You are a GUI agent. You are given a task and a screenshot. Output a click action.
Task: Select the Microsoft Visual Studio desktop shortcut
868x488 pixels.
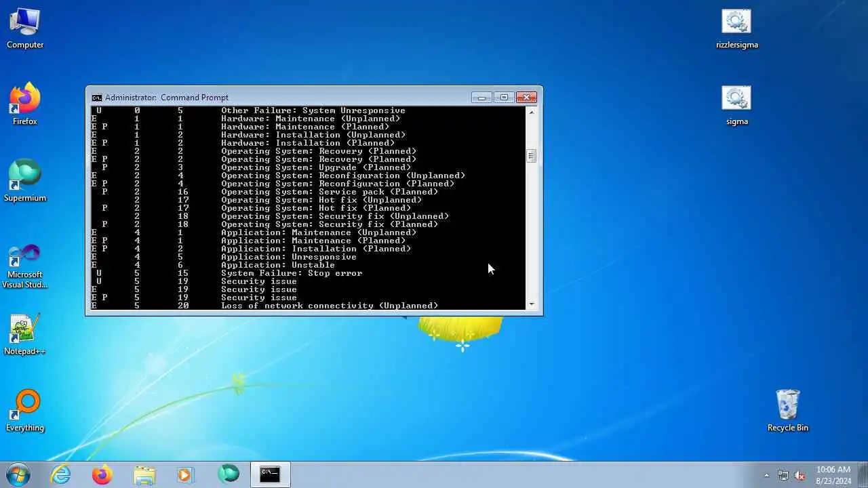(25, 266)
